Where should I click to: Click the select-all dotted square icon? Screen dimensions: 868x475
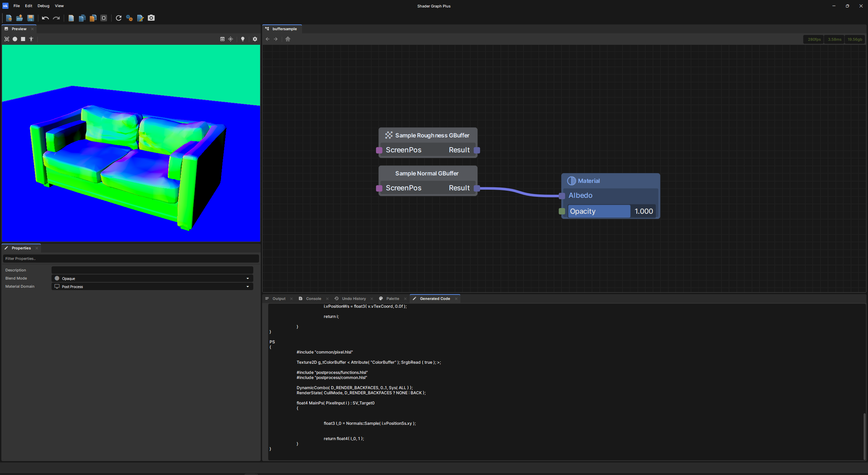(104, 18)
